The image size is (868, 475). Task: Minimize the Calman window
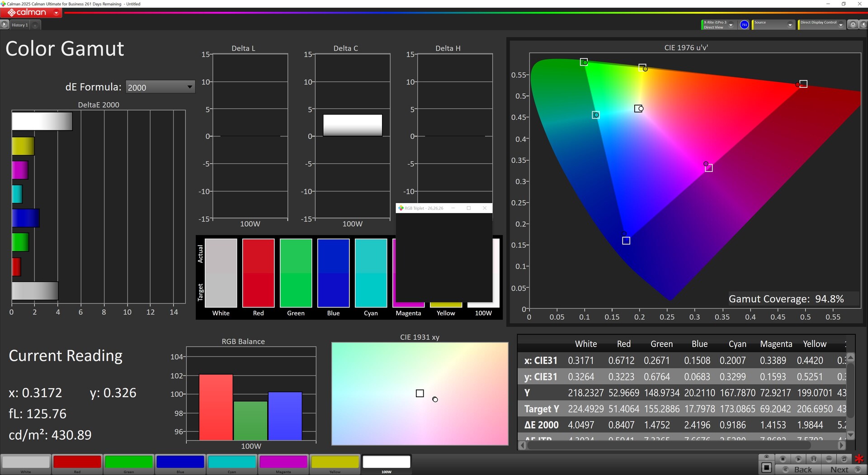(828, 4)
